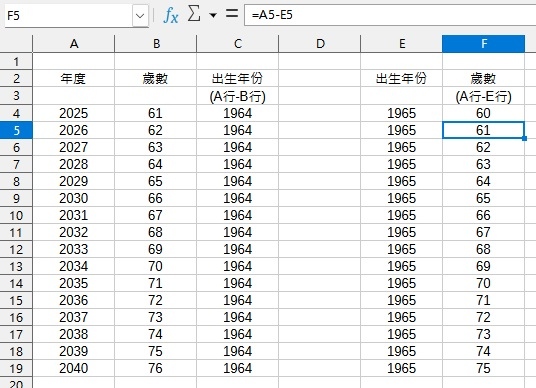Open the Name Box dropdown arrow
Screen dimensions: 536x388
tap(140, 16)
